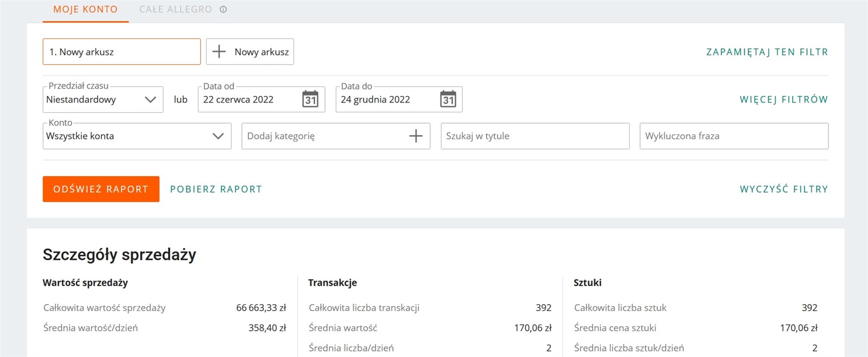Open the calendar picker for Data od
This screenshot has height=357, width=868.
(310, 99)
